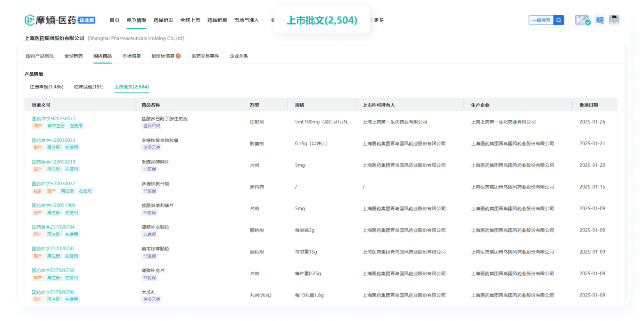Click the 2025-01-15 approval date cell

tap(592, 187)
